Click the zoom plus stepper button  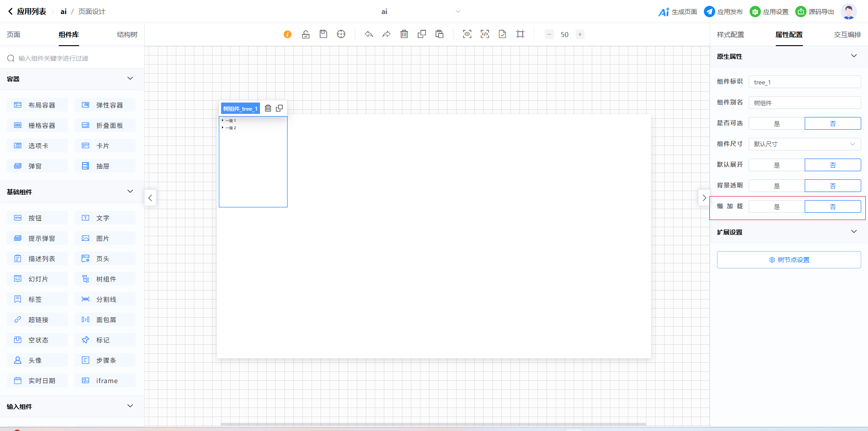pos(580,34)
